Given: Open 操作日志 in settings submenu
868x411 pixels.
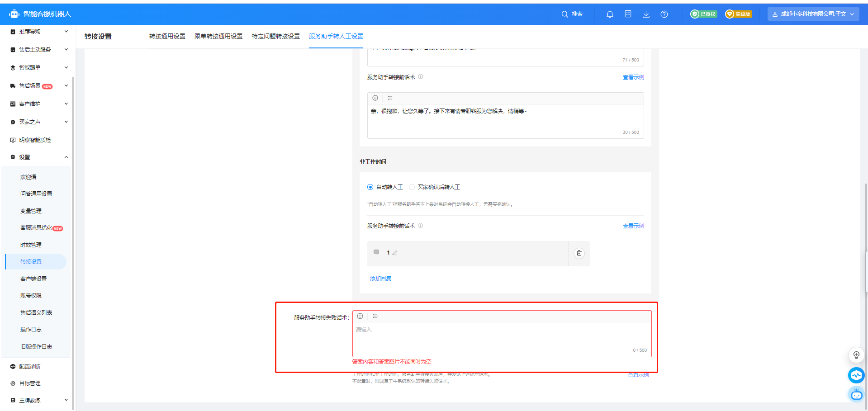Looking at the screenshot, I should point(31,330).
